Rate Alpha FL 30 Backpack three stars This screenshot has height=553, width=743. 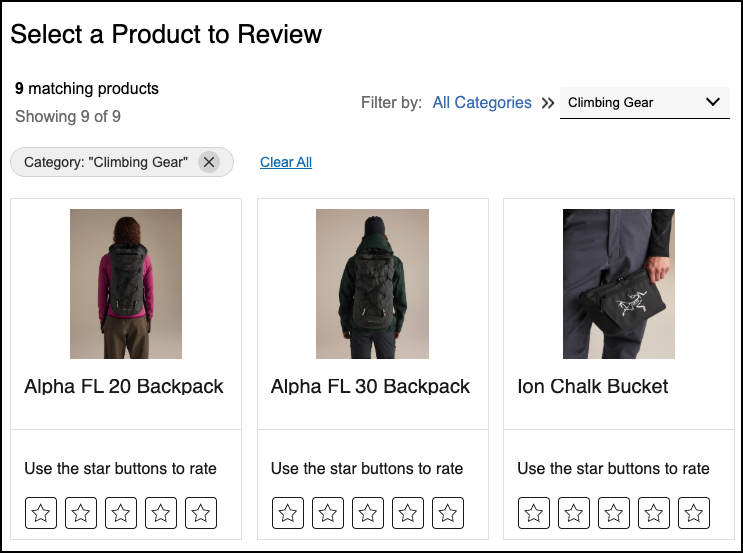(x=368, y=513)
